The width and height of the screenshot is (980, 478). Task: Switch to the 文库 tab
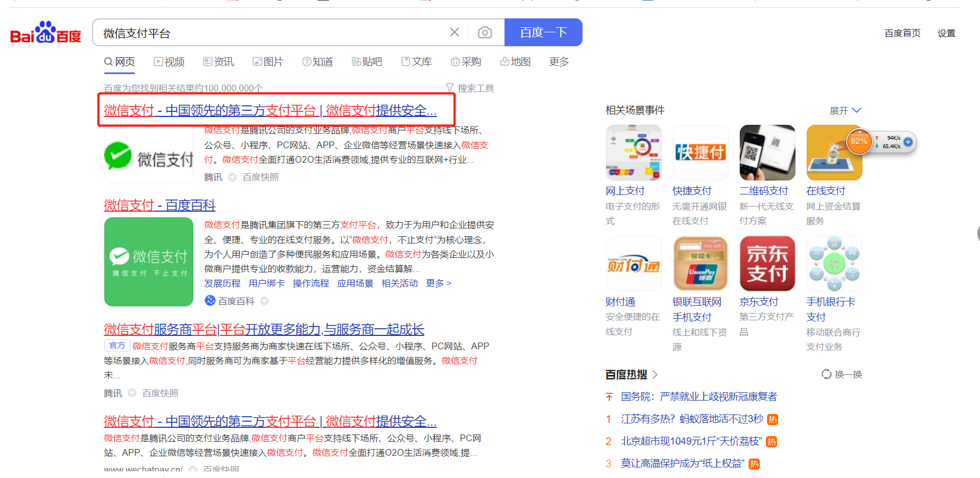point(416,62)
